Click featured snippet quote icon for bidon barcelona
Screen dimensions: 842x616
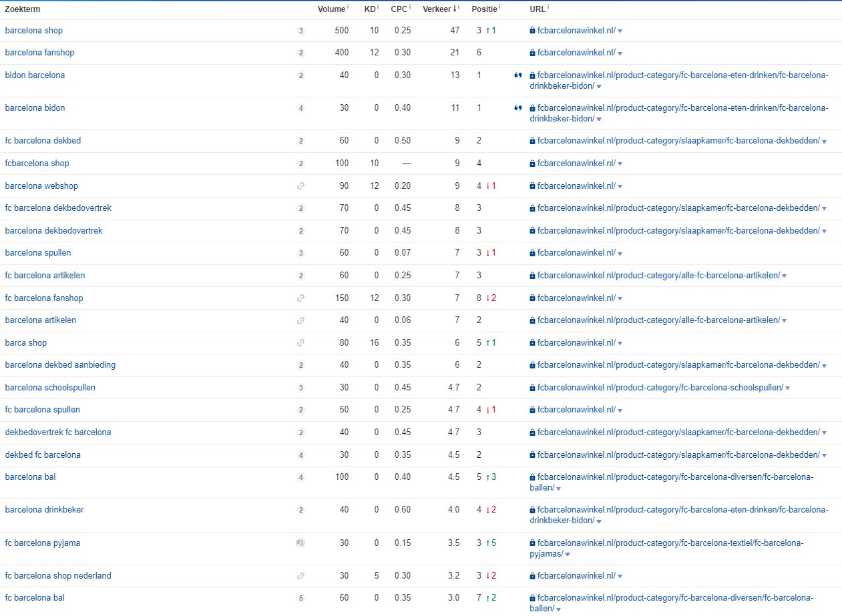(x=518, y=75)
